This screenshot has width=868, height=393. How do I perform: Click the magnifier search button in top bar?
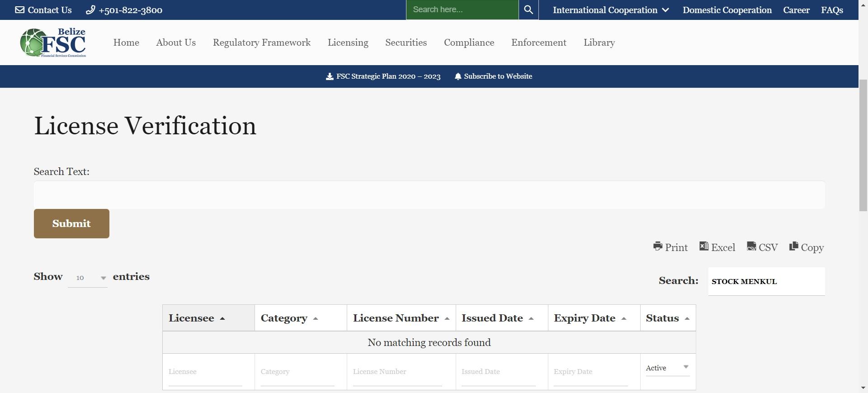coord(528,10)
